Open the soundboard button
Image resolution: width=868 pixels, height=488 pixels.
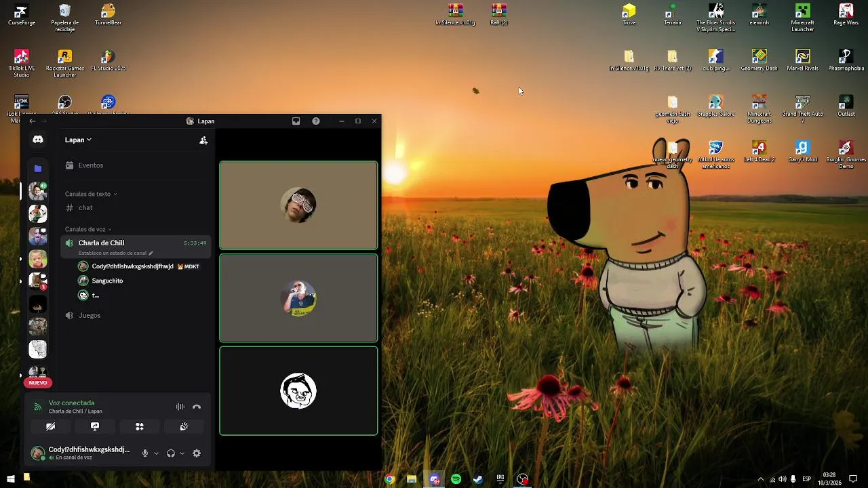[x=184, y=426]
